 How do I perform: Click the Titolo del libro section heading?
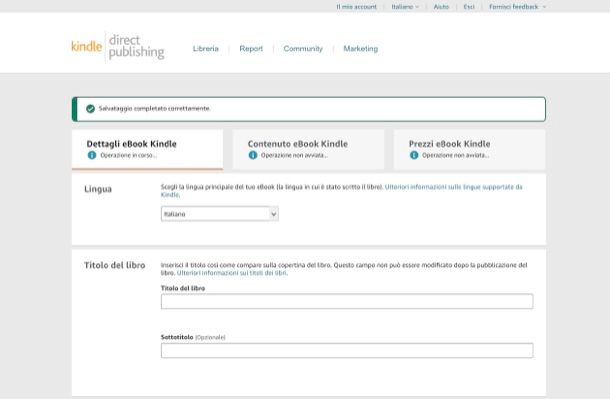click(x=115, y=265)
